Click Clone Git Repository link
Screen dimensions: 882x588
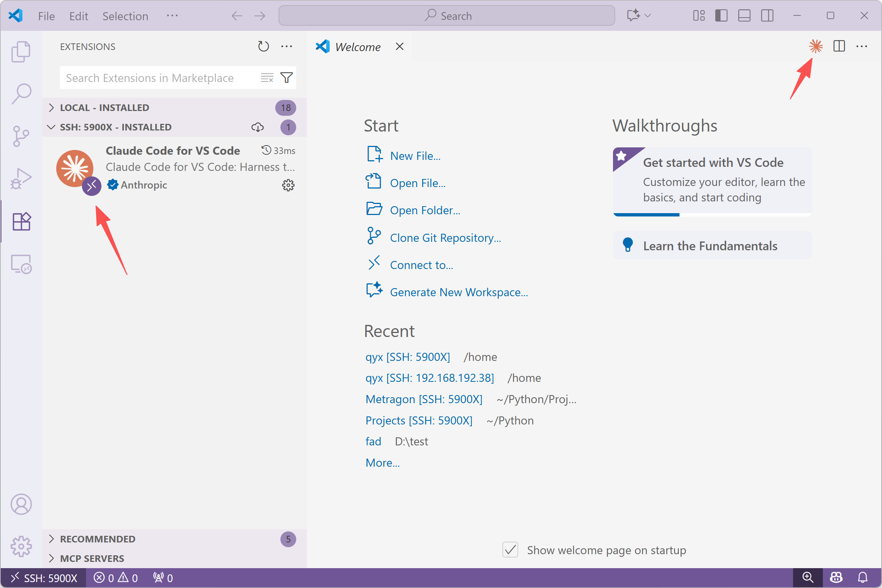[445, 238]
